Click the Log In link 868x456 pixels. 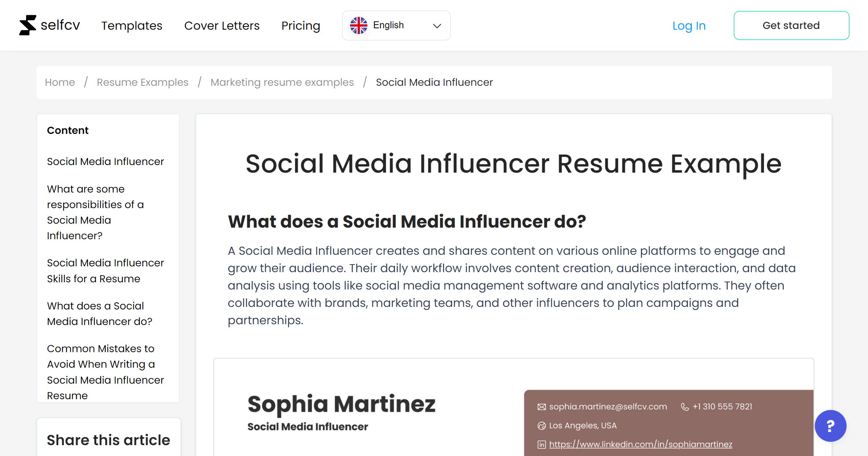click(x=689, y=25)
